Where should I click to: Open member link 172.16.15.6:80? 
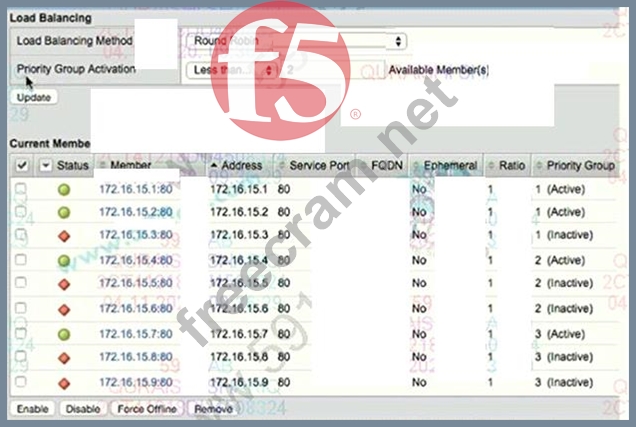[136, 309]
